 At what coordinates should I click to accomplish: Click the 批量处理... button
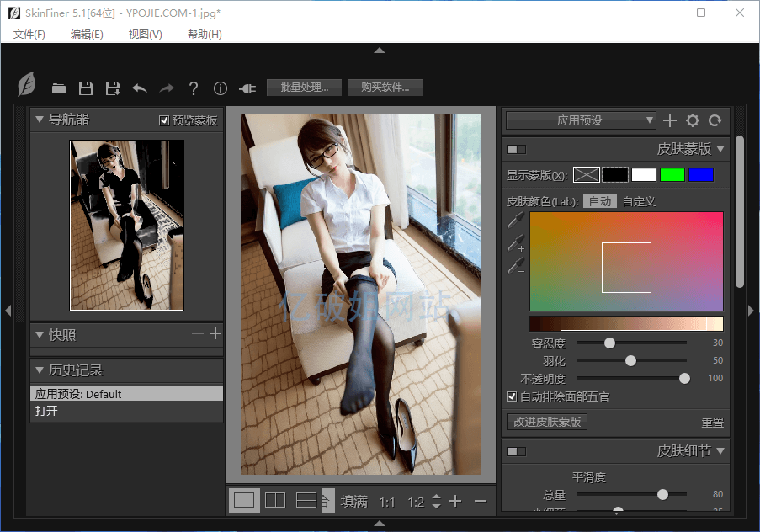click(304, 88)
